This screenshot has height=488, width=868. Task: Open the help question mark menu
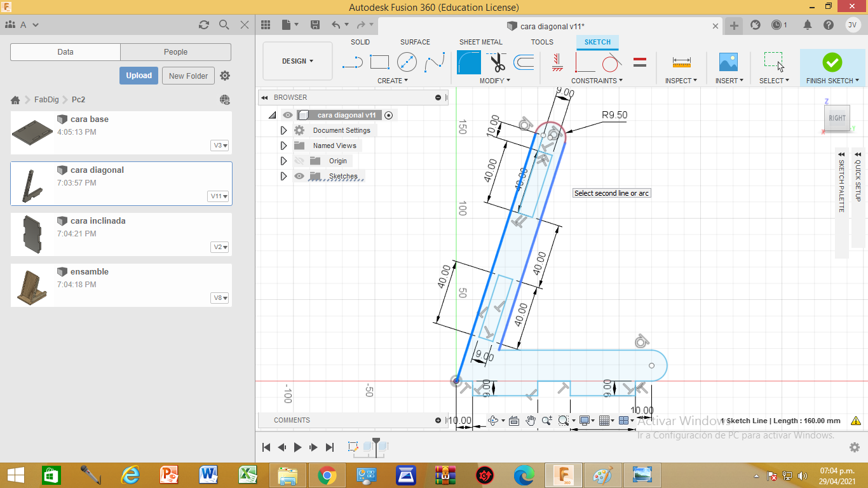829,25
